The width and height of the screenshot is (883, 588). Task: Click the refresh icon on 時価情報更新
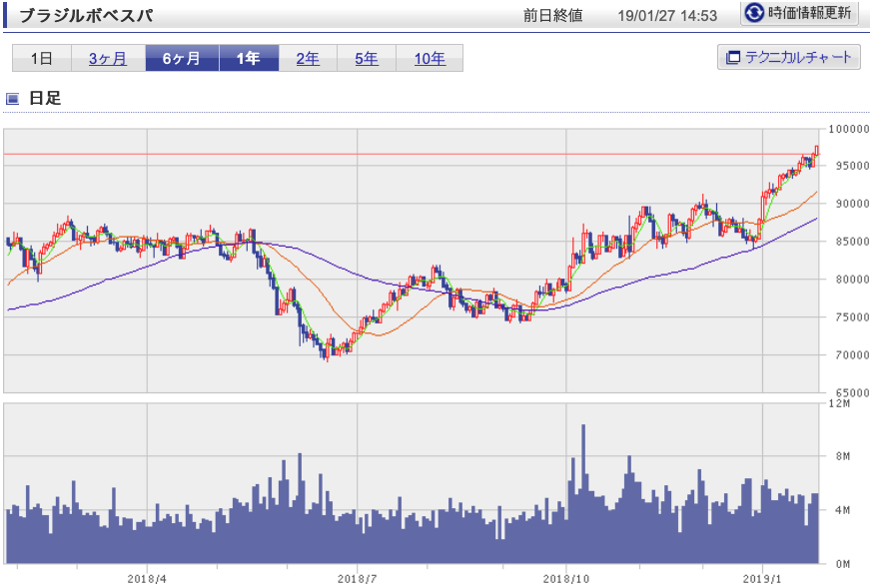pos(755,14)
